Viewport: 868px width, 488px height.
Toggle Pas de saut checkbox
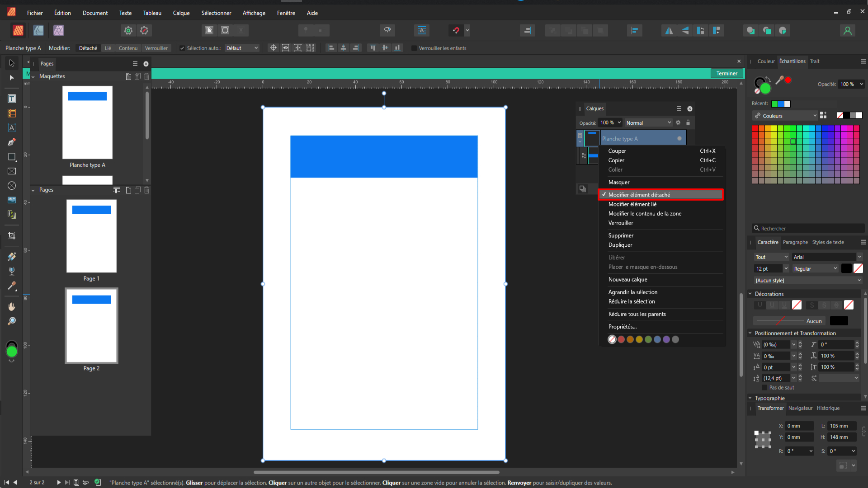(x=764, y=388)
